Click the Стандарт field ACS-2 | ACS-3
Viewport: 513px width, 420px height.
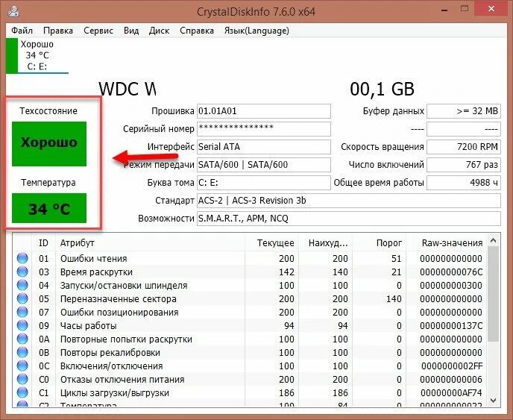[x=349, y=201]
